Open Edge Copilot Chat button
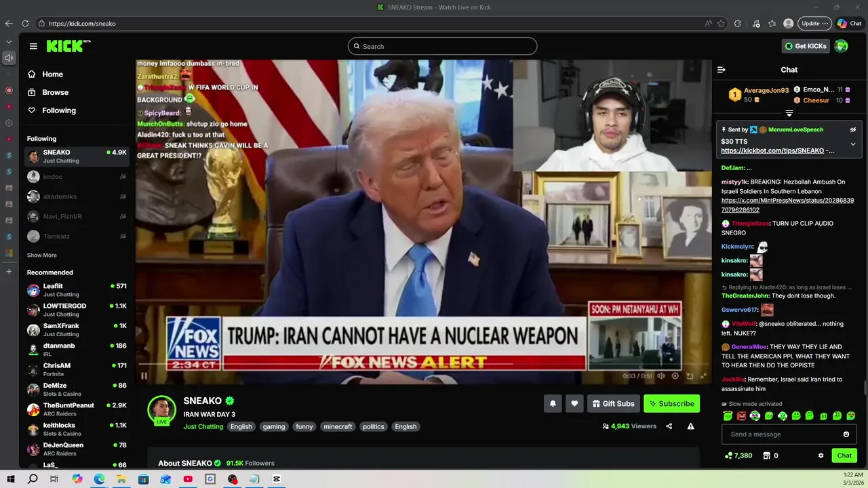The width and height of the screenshot is (868, 488). (850, 23)
